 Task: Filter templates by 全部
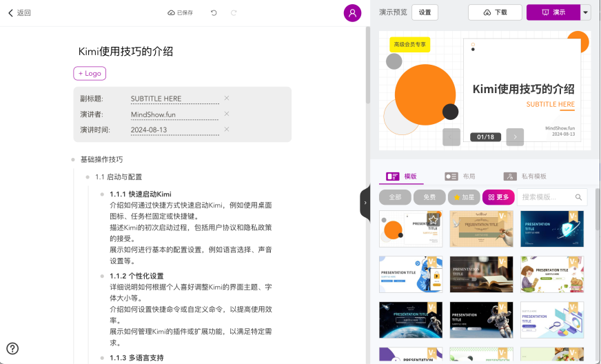coord(395,197)
